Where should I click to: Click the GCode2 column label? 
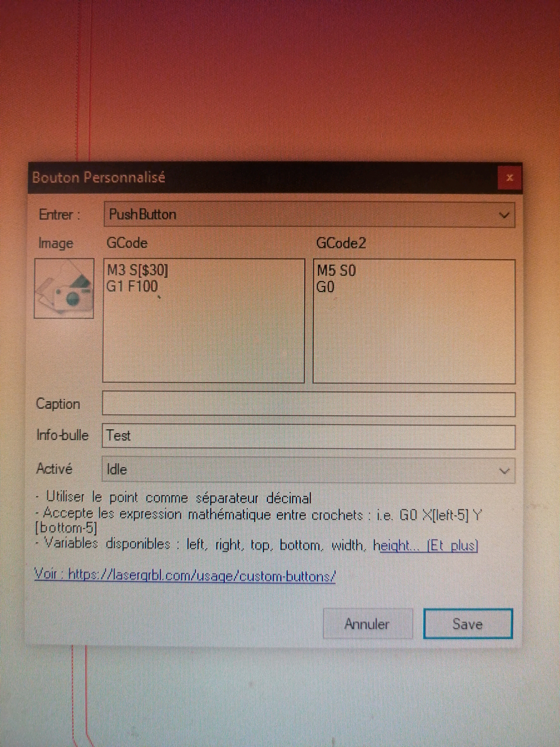(x=341, y=243)
